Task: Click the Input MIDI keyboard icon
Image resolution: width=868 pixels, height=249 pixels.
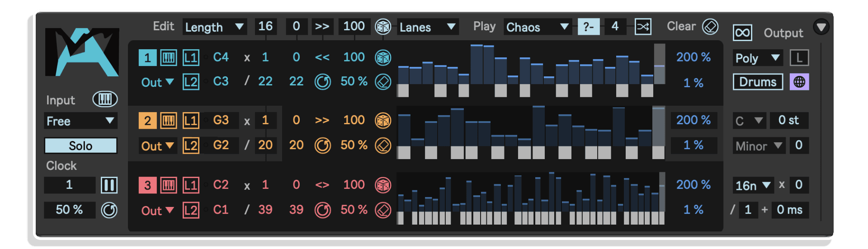Action: click(105, 99)
